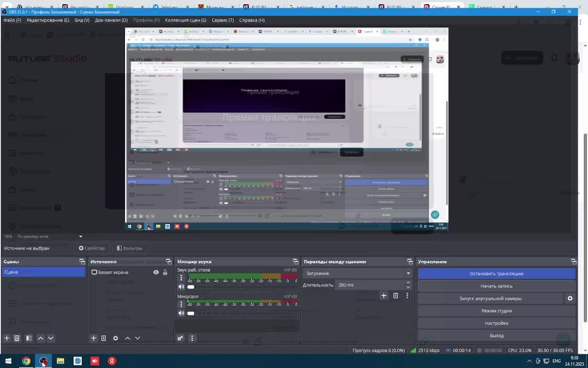Open source Свойства button
This screenshot has height=368, width=588.
click(x=92, y=248)
